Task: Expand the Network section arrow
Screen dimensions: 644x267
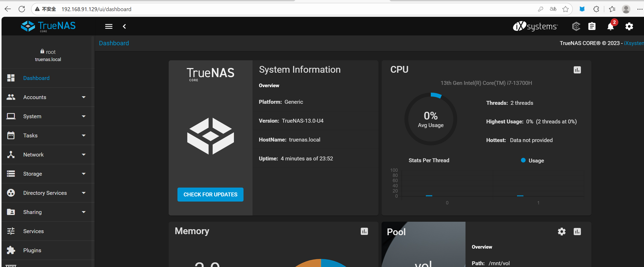Action: (x=83, y=155)
